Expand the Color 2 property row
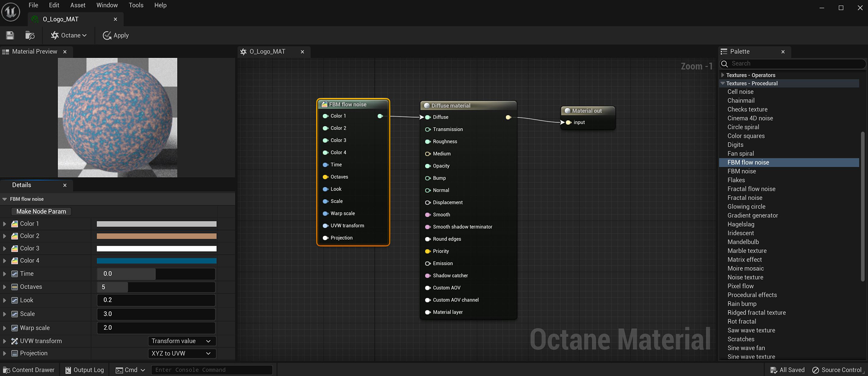 (5, 236)
